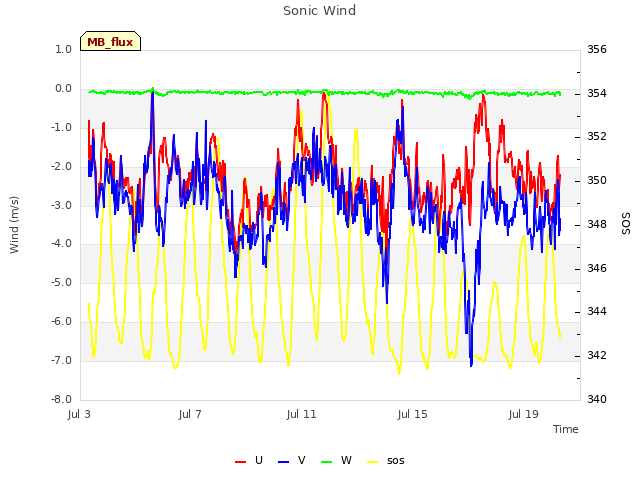Click the 1.0 left axis value
640x480 pixels.
click(63, 49)
